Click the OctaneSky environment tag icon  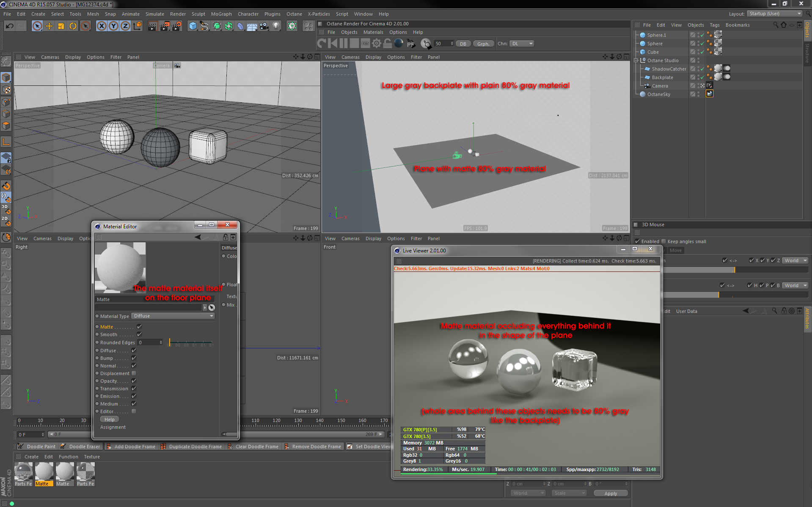point(710,94)
